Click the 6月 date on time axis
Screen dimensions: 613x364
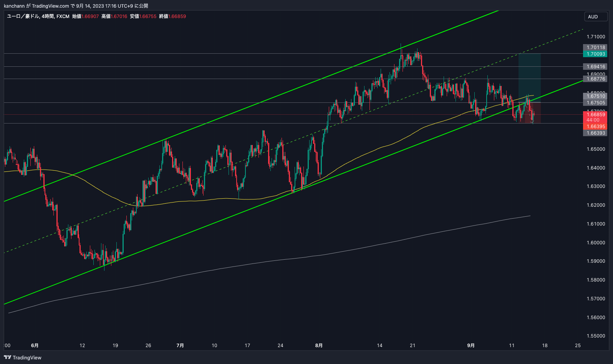pyautogui.click(x=35, y=346)
